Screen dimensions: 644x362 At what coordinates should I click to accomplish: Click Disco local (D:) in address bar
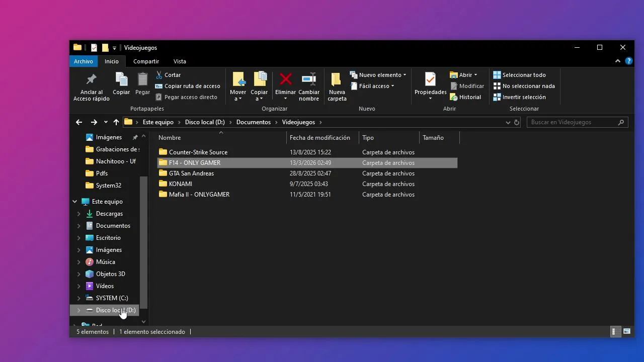pyautogui.click(x=205, y=122)
